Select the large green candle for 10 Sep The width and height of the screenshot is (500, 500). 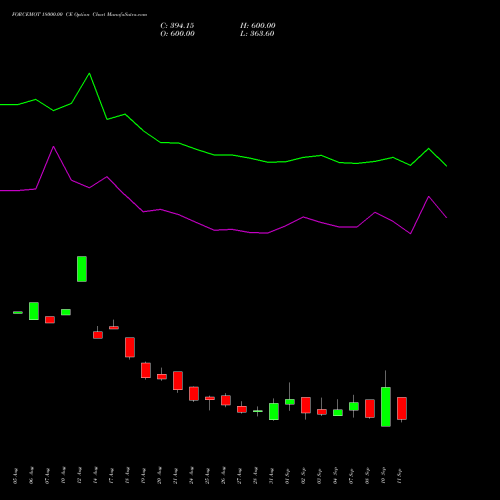pyautogui.click(x=386, y=407)
